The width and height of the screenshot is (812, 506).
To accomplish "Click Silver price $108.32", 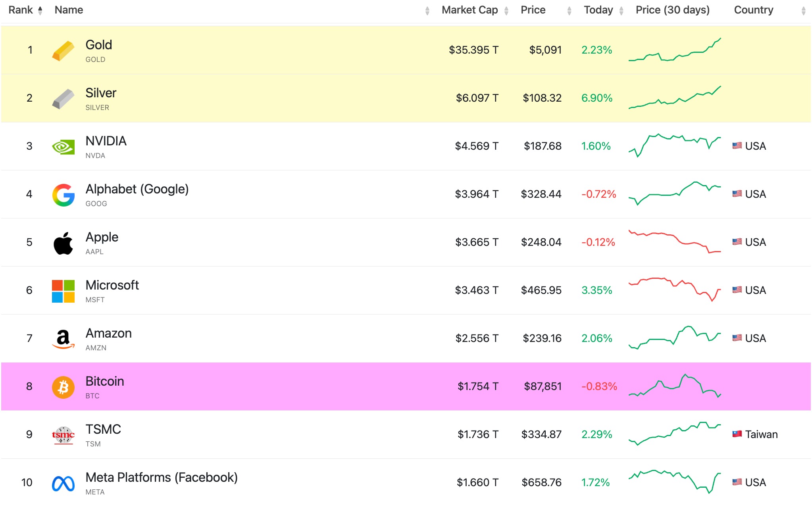I will click(542, 98).
